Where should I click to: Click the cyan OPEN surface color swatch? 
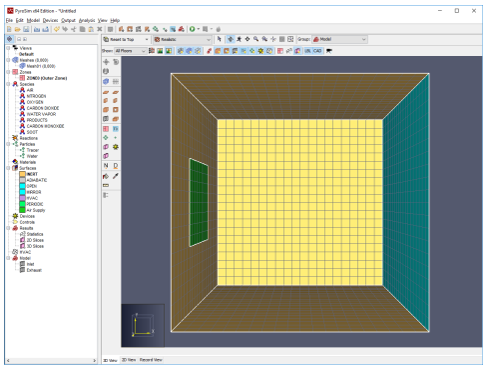tap(22, 186)
